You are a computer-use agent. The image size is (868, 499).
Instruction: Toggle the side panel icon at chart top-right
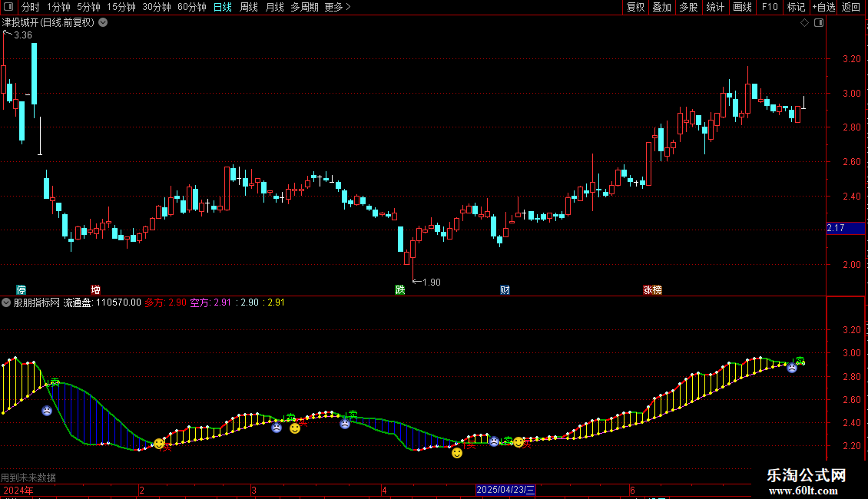pyautogui.click(x=819, y=23)
